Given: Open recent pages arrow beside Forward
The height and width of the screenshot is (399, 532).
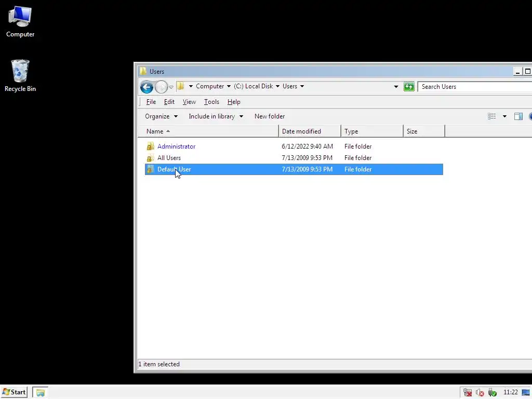Looking at the screenshot, I should coord(171,87).
